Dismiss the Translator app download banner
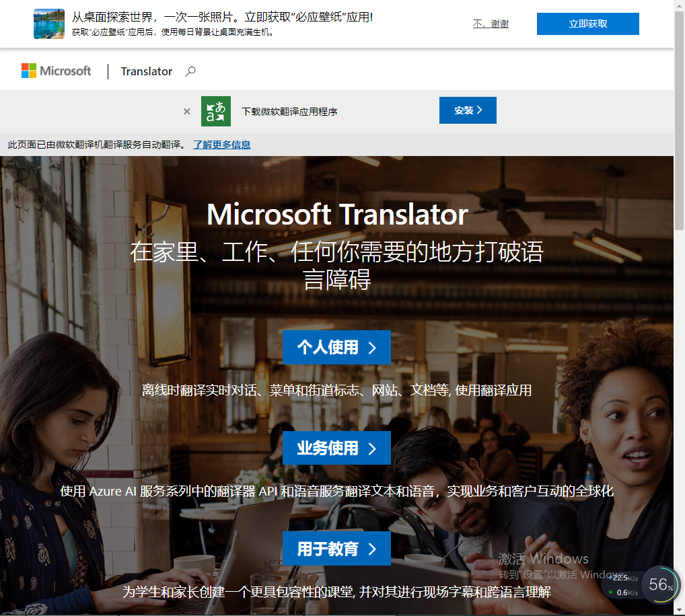The height and width of the screenshot is (616, 685). pyautogui.click(x=187, y=112)
